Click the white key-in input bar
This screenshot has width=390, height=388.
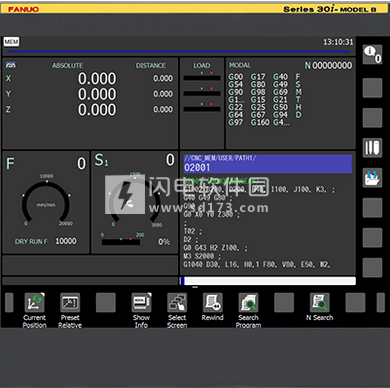pyautogui.click(x=268, y=281)
